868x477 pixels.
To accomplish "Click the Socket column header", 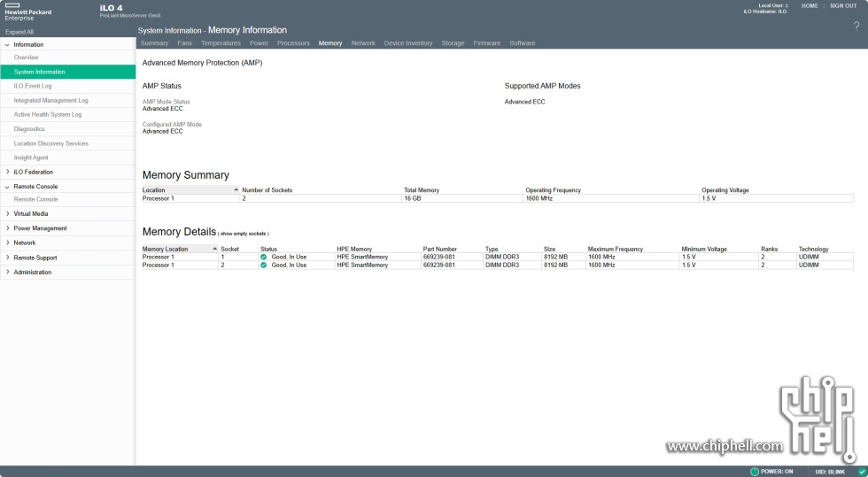I will (229, 249).
